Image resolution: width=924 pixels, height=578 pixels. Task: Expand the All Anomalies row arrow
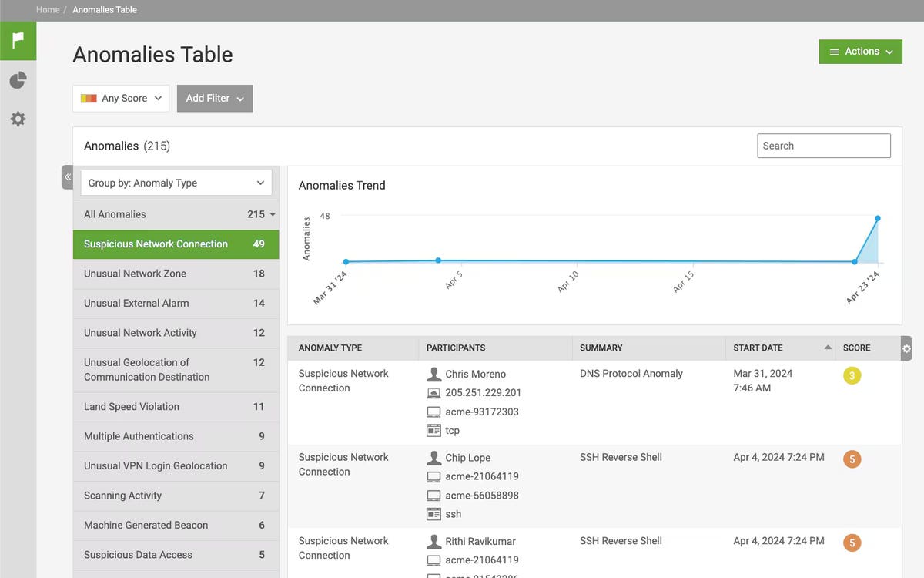[x=273, y=215]
